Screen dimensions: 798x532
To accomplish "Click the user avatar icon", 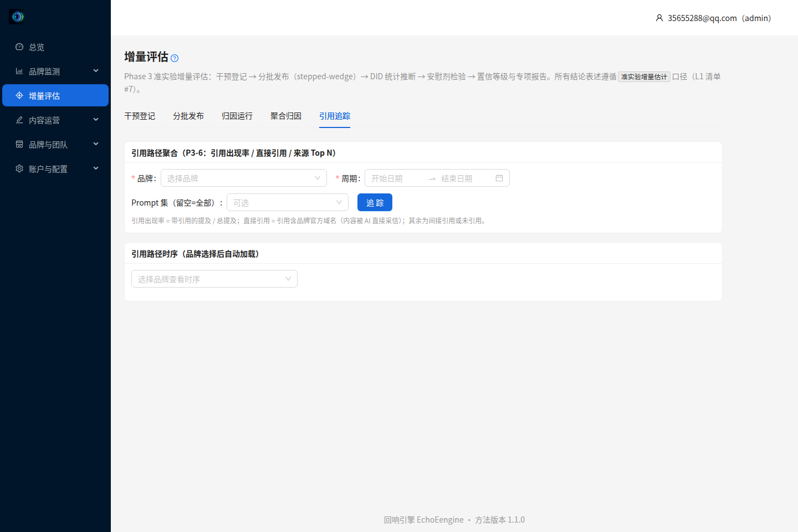I will 659,18.
